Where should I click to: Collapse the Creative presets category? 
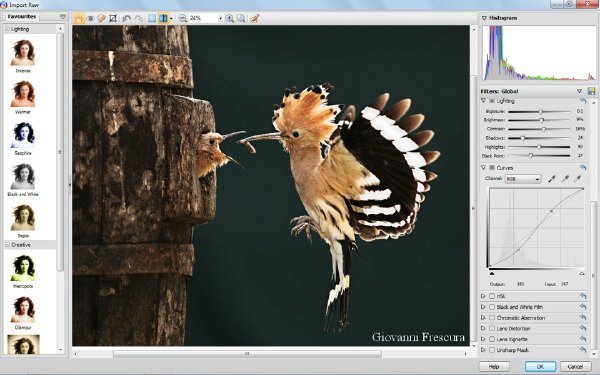pos(7,245)
